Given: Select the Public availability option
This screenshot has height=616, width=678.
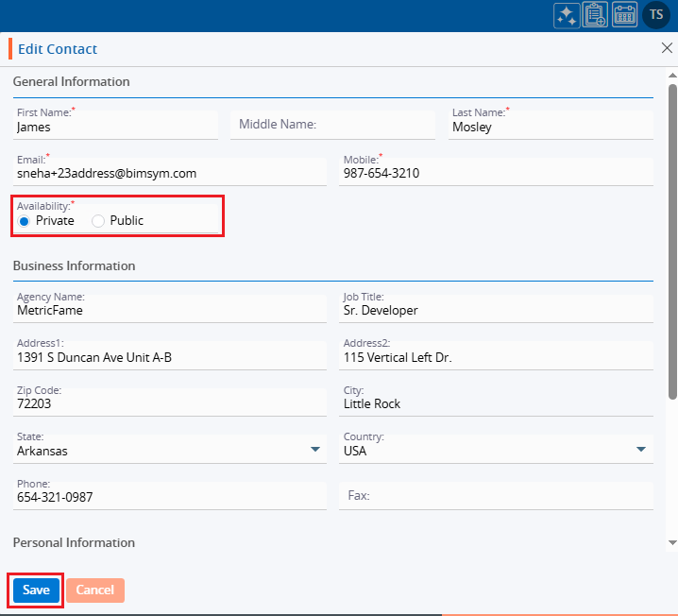Looking at the screenshot, I should 98,221.
